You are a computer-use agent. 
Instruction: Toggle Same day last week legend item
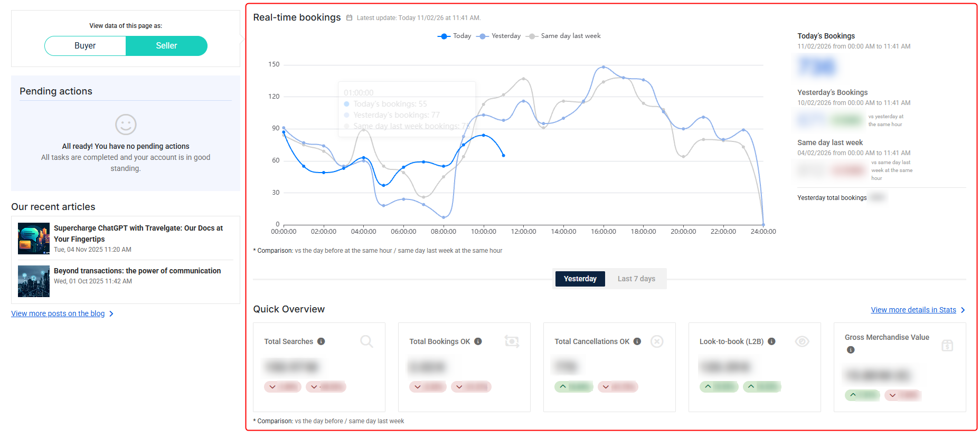point(563,36)
